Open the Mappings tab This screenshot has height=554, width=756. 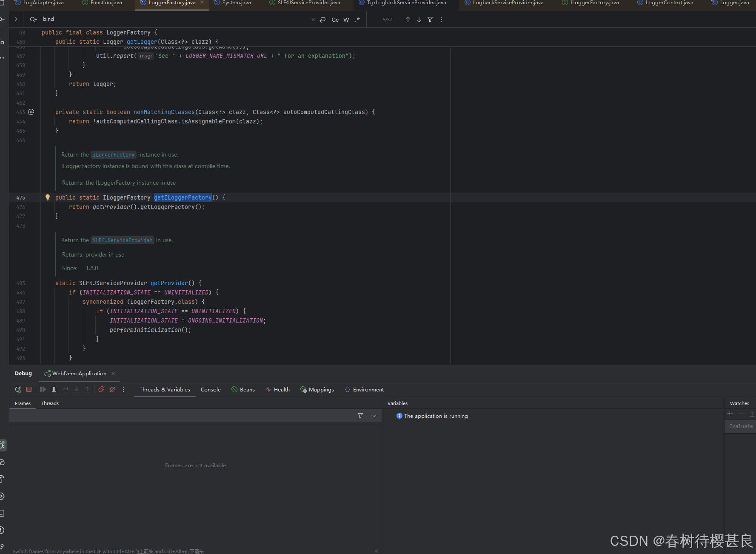coord(317,390)
